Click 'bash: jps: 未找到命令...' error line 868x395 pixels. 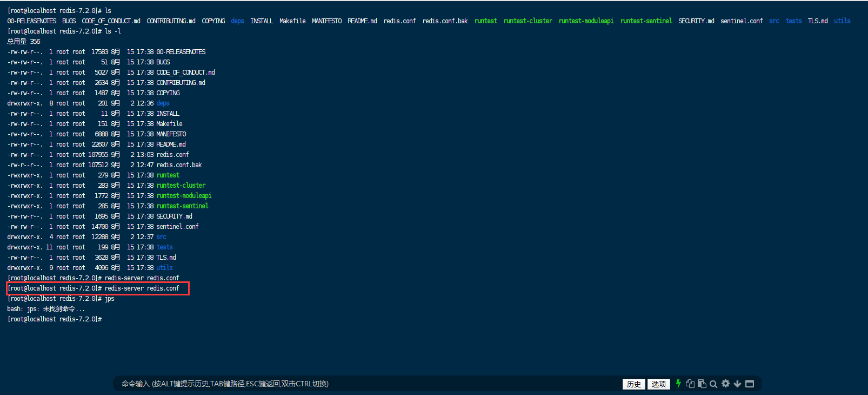(46, 309)
